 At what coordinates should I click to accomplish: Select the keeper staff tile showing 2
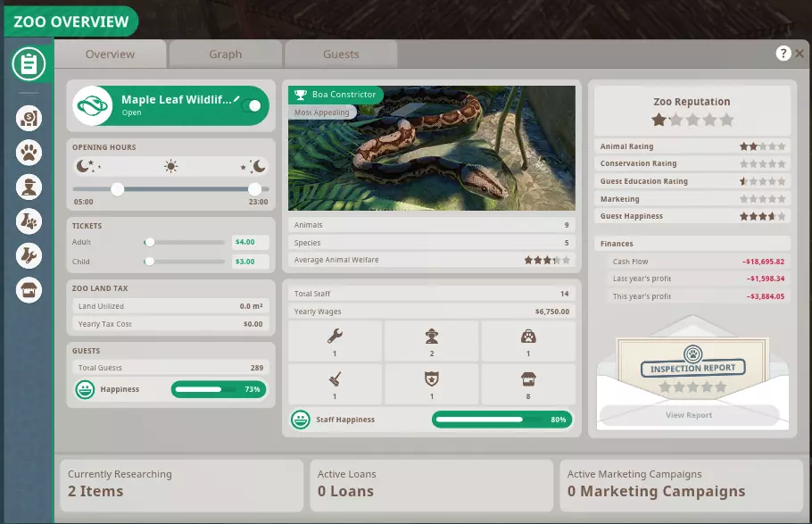click(x=431, y=340)
